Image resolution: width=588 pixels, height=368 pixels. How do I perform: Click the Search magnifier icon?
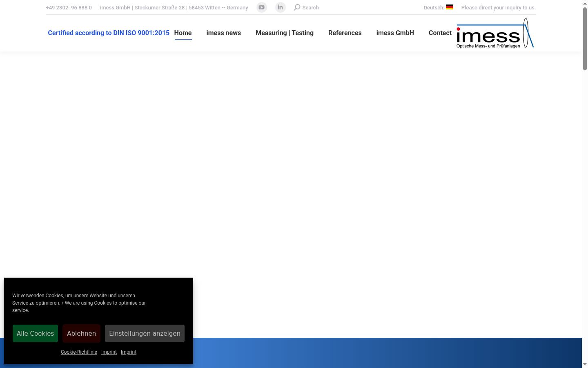[x=297, y=7]
